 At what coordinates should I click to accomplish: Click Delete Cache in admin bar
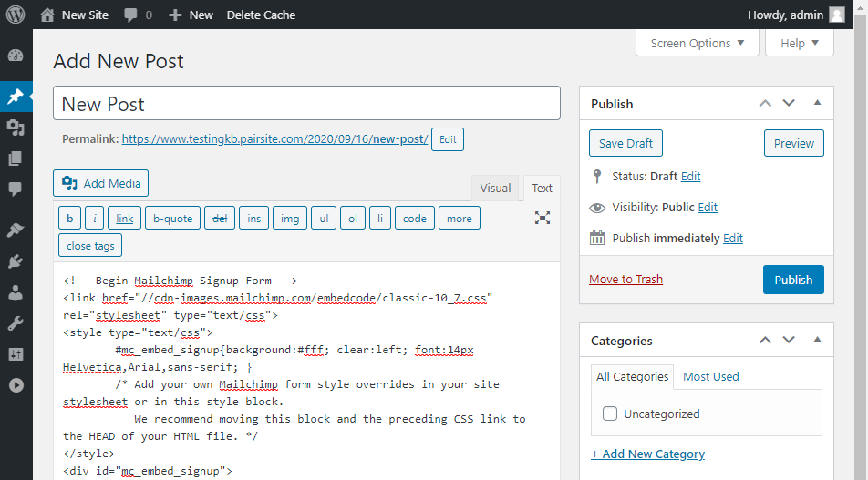[261, 15]
